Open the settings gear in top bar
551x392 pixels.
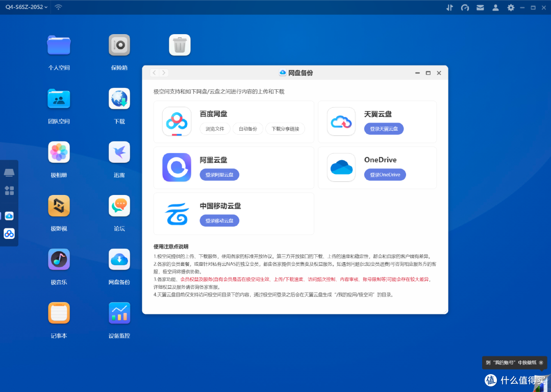pyautogui.click(x=511, y=7)
